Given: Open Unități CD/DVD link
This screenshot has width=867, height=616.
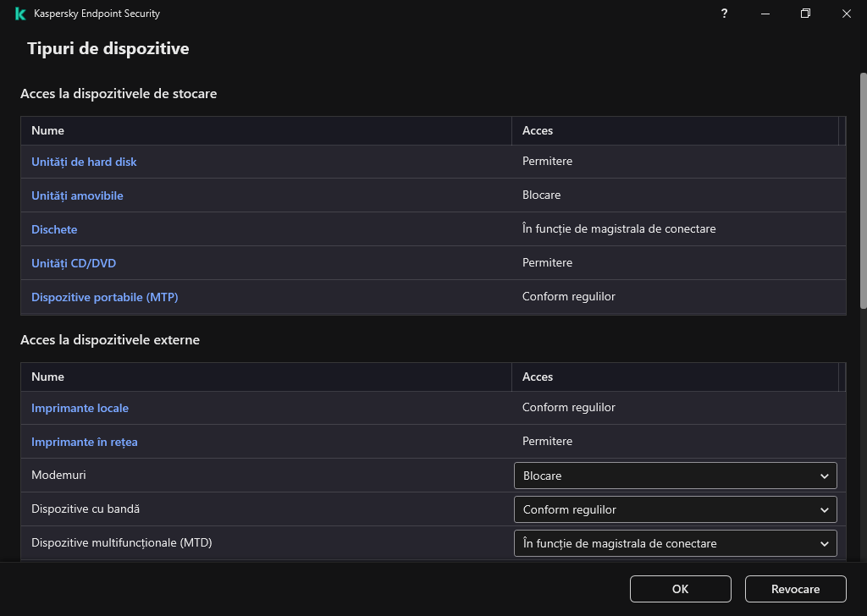Looking at the screenshot, I should pos(74,263).
